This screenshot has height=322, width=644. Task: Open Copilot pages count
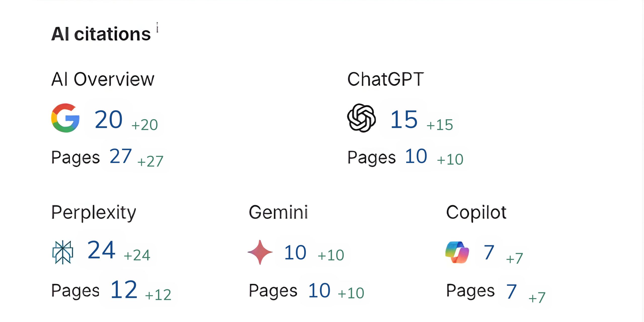511,292
